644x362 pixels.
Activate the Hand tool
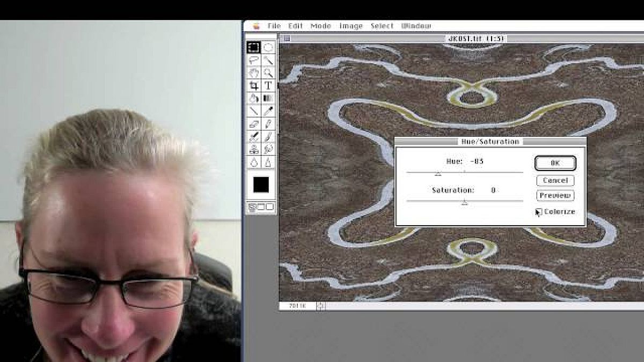pyautogui.click(x=254, y=73)
